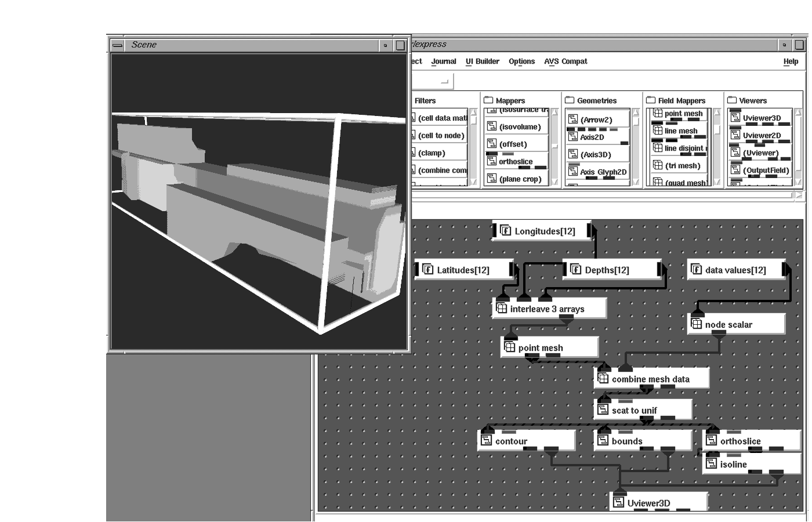Select the interleave 3 arrays module icon
The height and width of the screenshot is (522, 812).
501,309
